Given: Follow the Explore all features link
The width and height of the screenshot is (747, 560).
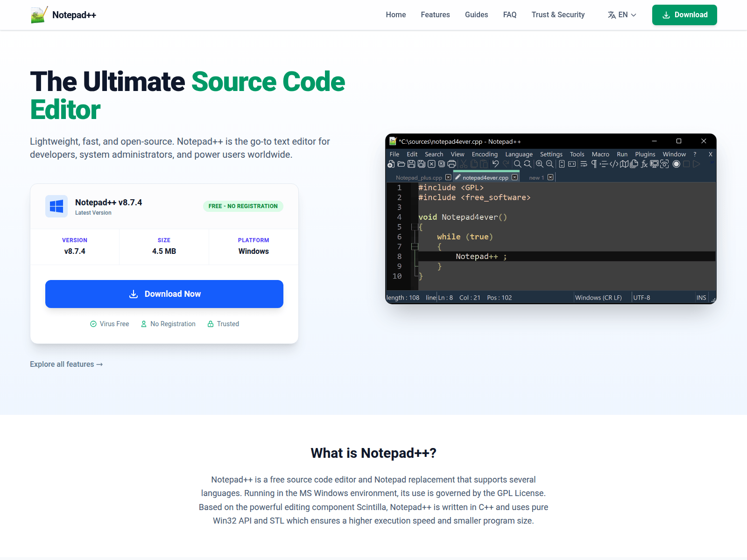Looking at the screenshot, I should click(x=66, y=364).
